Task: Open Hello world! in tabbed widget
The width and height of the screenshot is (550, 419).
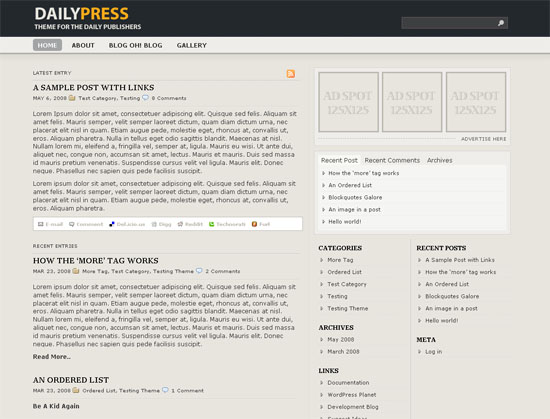Action: click(x=344, y=222)
